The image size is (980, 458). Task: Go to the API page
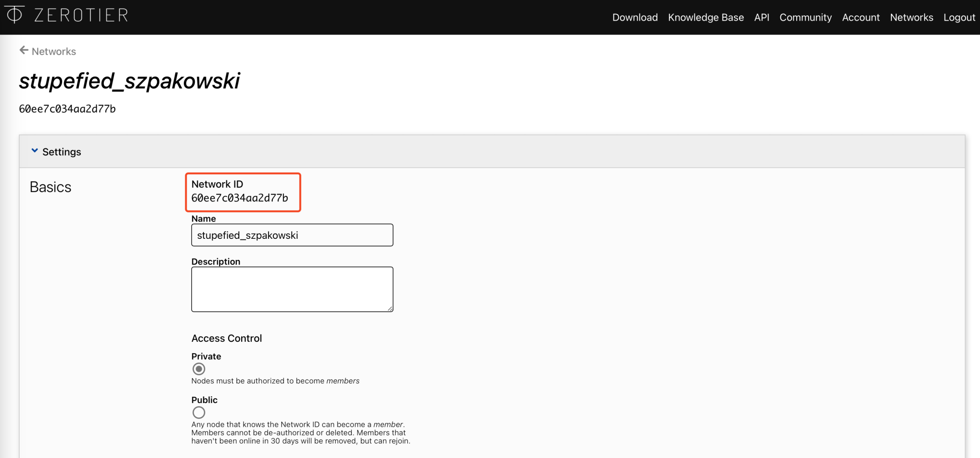[762, 17]
